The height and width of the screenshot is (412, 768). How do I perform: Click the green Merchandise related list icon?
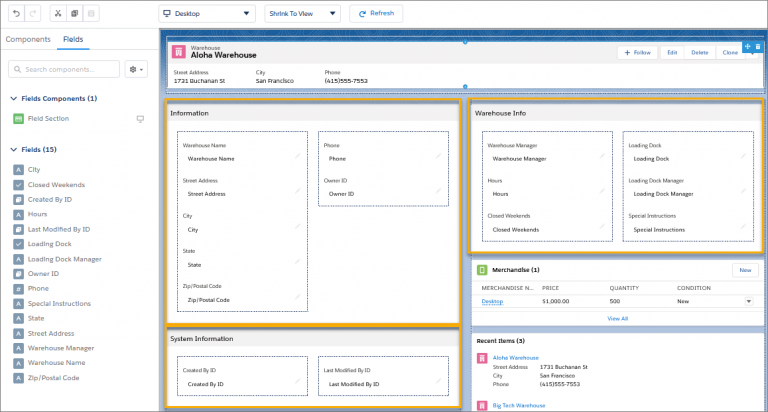[481, 270]
